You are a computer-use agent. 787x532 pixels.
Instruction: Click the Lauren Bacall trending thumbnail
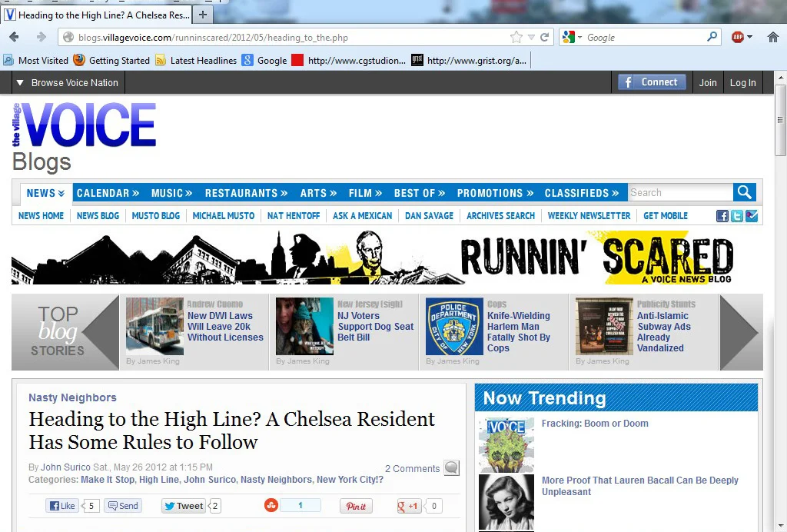click(x=506, y=502)
